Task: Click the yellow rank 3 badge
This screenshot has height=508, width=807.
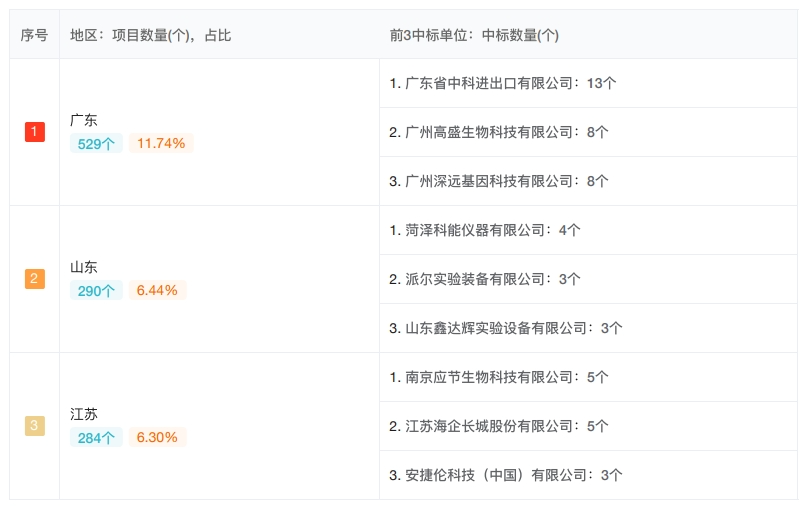Action: click(34, 426)
